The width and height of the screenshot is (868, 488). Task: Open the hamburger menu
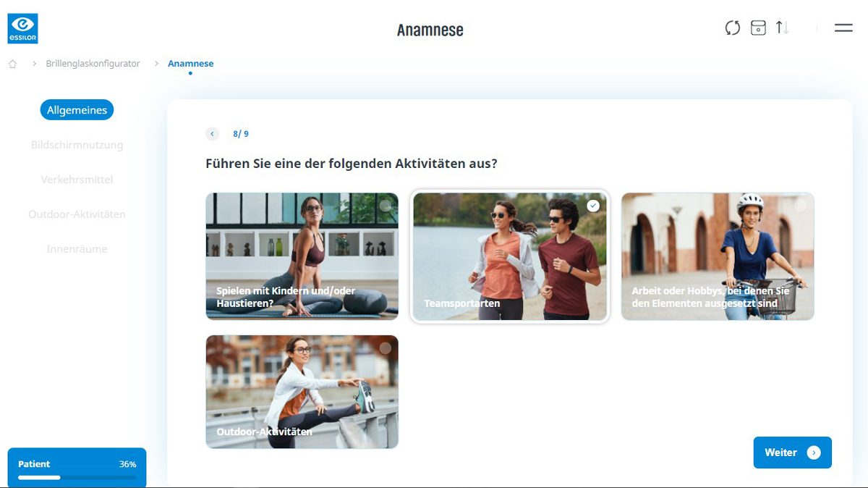(x=843, y=28)
